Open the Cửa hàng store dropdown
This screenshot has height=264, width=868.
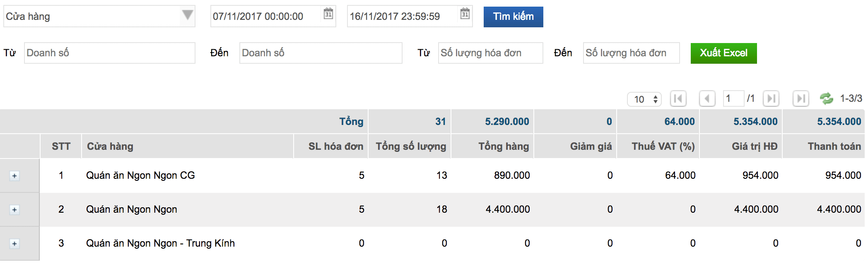pyautogui.click(x=187, y=16)
